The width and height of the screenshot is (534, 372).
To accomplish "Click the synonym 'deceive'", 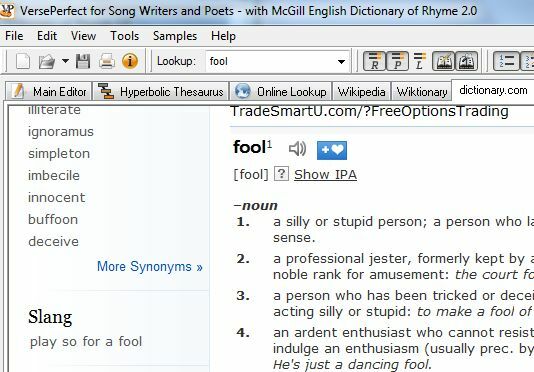I will tap(53, 242).
